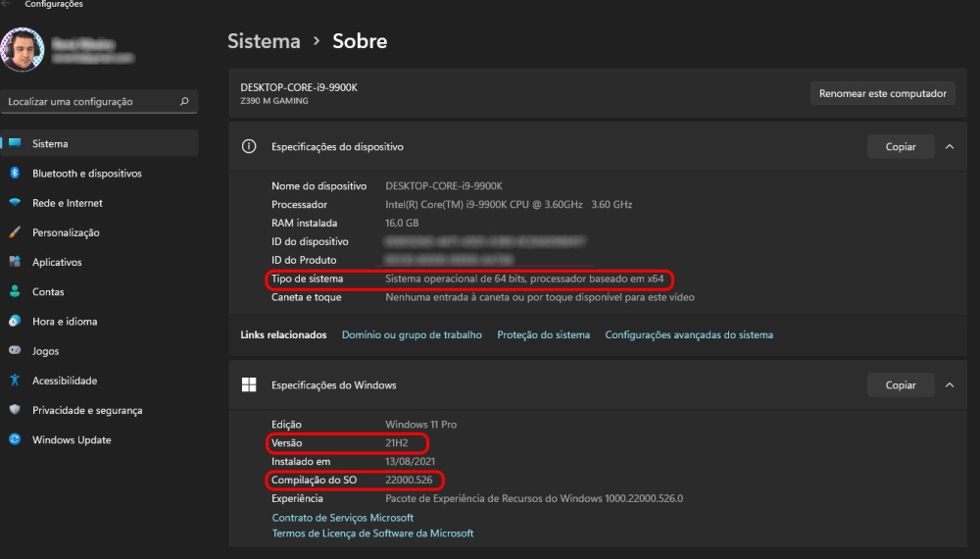Image resolution: width=980 pixels, height=559 pixels.
Task: Click the Sistema monitor icon in sidebar
Action: pos(15,143)
